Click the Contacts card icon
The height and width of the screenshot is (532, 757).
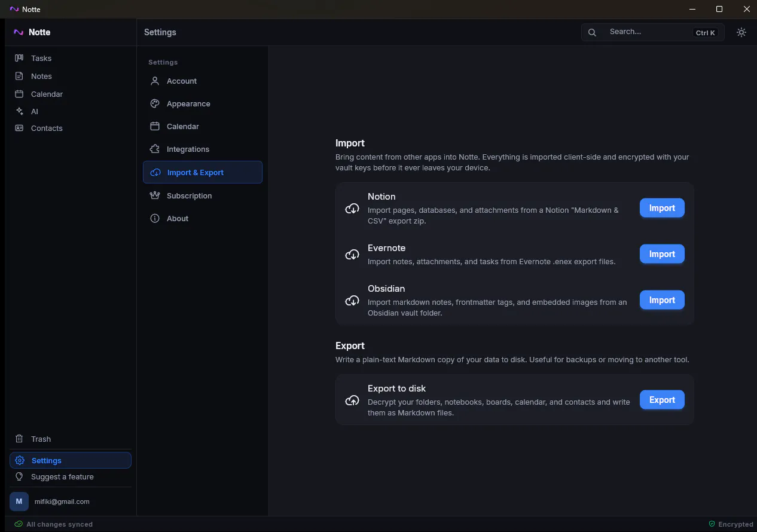19,128
